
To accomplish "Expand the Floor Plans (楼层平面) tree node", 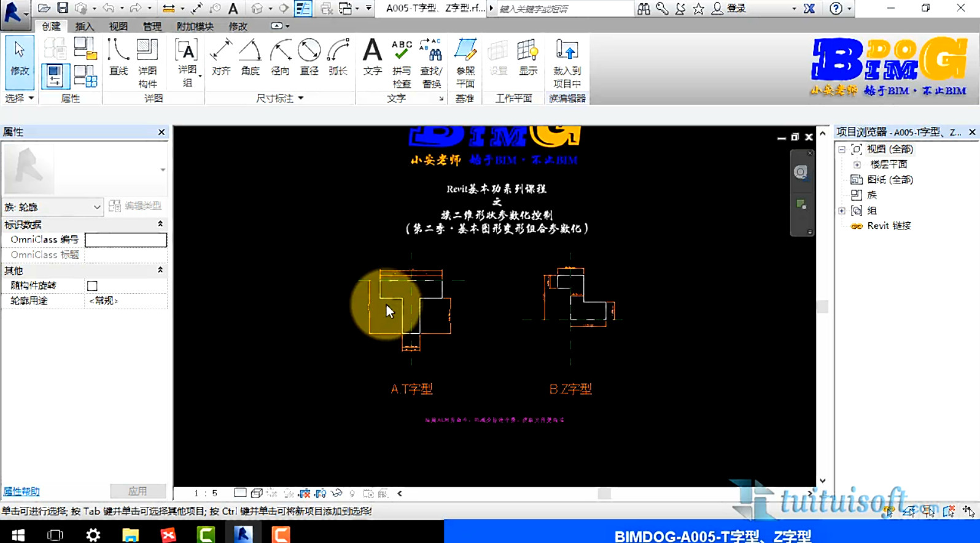I will (857, 164).
